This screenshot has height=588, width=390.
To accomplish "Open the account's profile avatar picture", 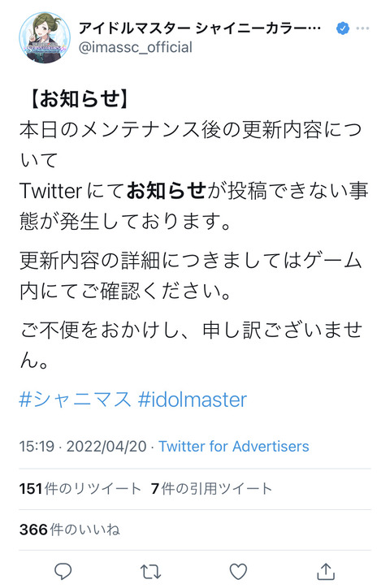I will (45, 37).
